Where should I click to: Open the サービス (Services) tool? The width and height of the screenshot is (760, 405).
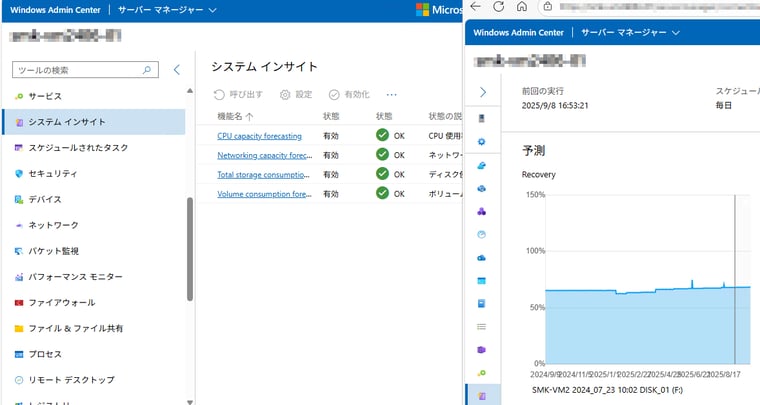pos(45,96)
